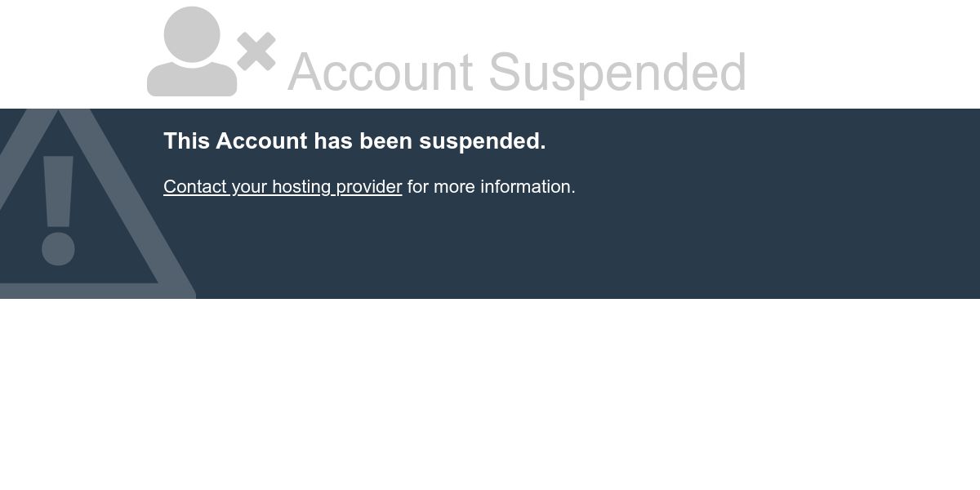Screen dimensions: 980x490
Task: Click the exclamation mark inside the triangle
Action: (x=58, y=210)
